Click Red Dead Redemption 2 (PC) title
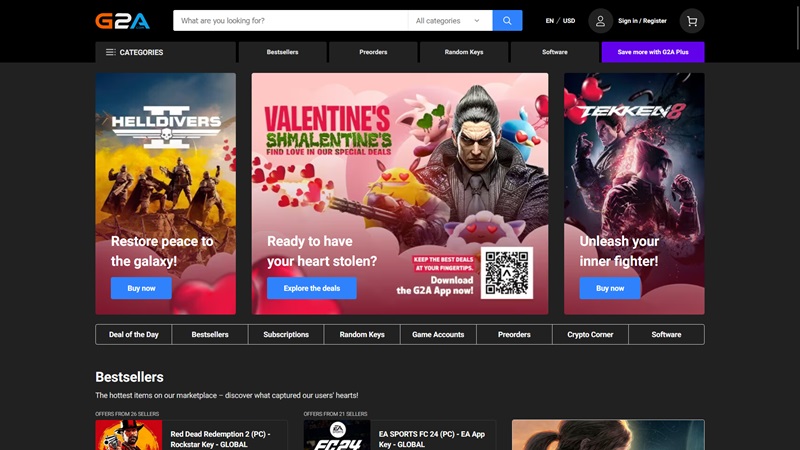 220,439
